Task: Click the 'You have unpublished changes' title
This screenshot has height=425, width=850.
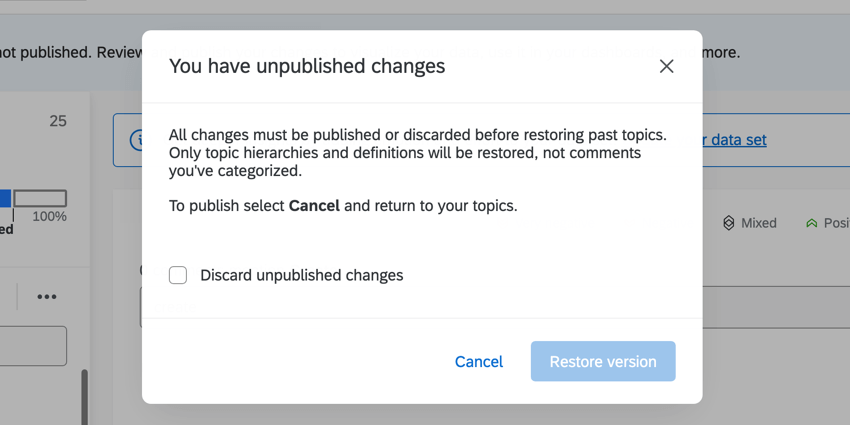Action: [307, 66]
